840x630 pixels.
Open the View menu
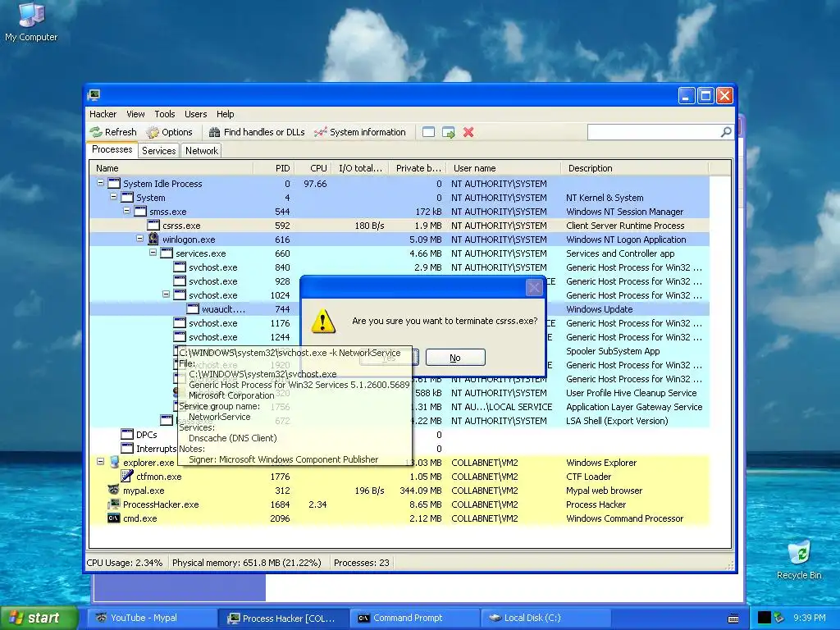135,114
